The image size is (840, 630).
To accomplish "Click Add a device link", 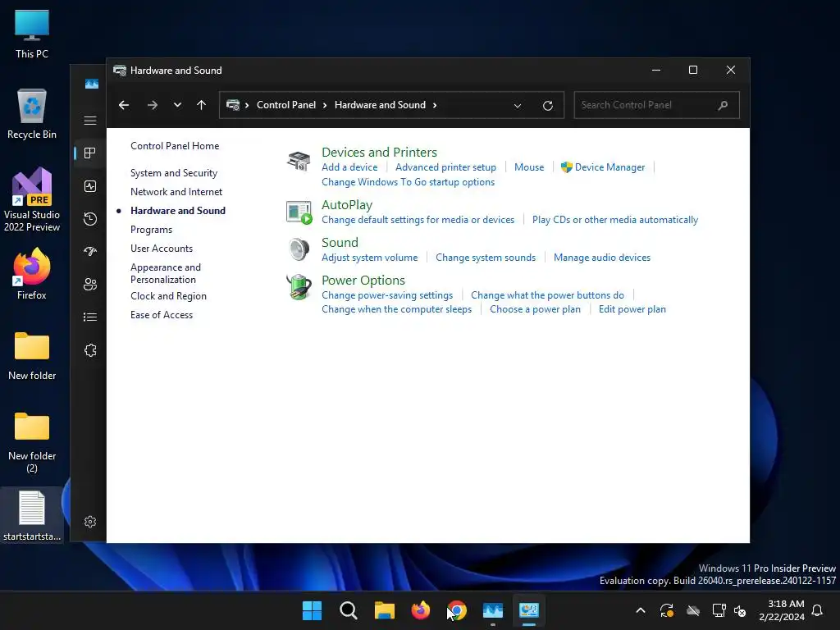I will point(349,167).
